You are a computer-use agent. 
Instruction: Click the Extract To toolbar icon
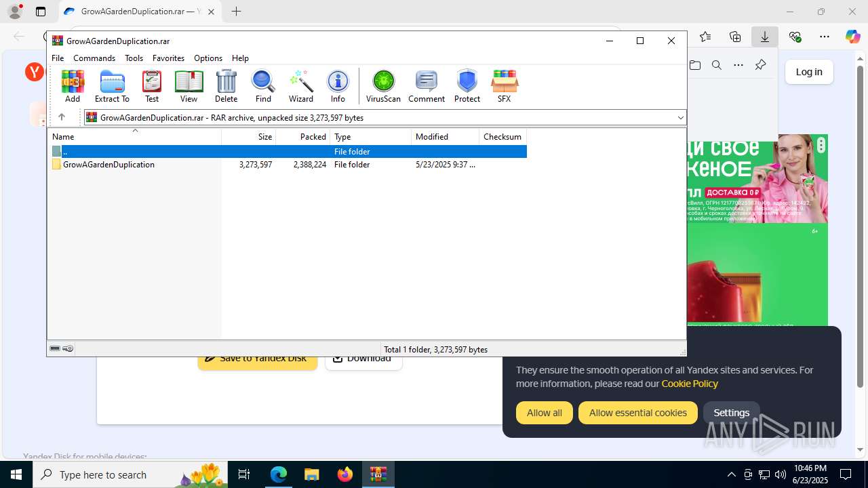pos(112,86)
